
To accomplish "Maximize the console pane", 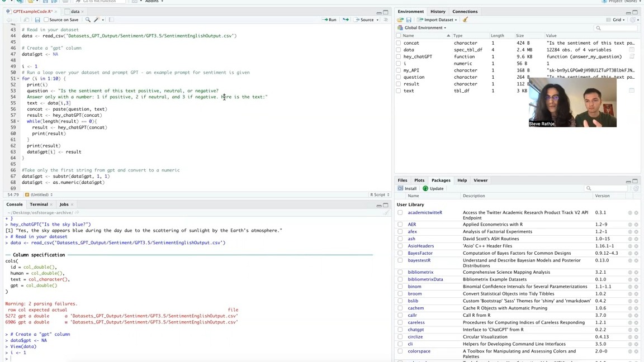I will tap(386, 205).
